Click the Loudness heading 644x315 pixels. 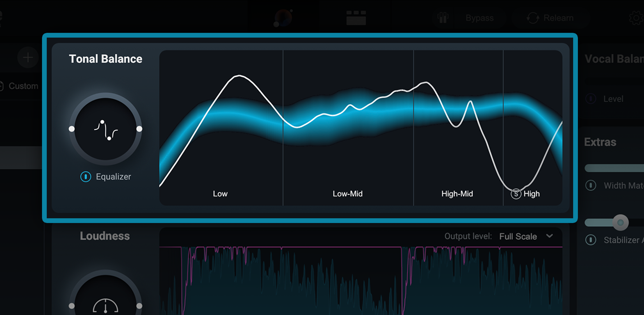tap(105, 236)
